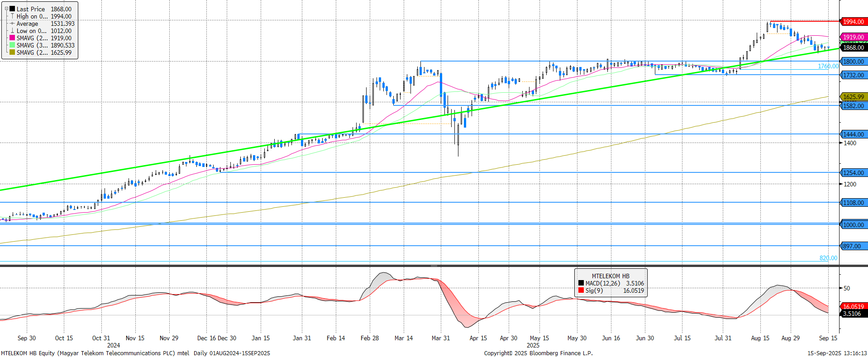Click the magenta 1919.00 axis price tag
This screenshot has height=357, width=868.
coord(854,37)
